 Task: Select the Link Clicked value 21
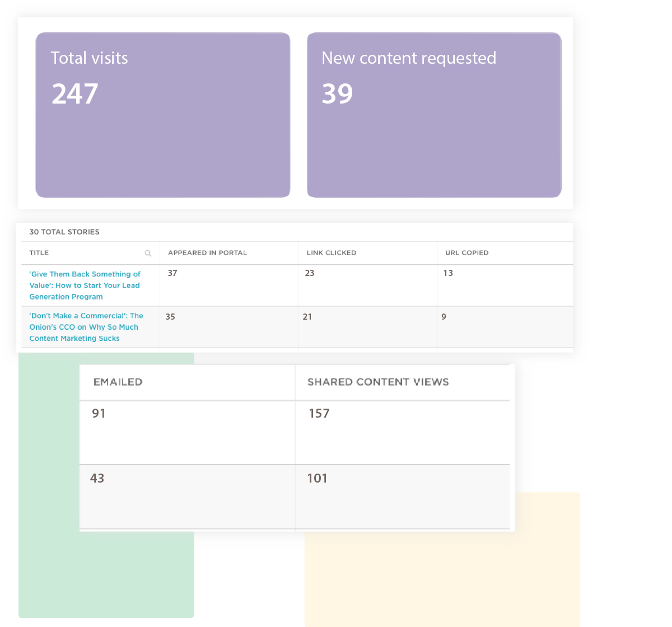pyautogui.click(x=307, y=317)
